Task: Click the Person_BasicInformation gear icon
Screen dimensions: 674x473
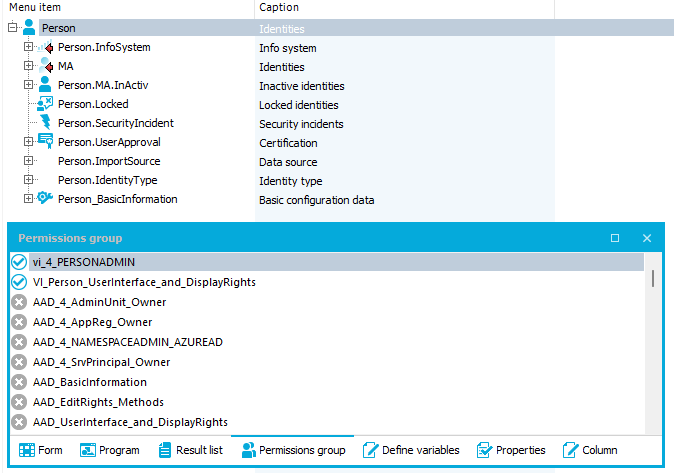Action: point(45,198)
